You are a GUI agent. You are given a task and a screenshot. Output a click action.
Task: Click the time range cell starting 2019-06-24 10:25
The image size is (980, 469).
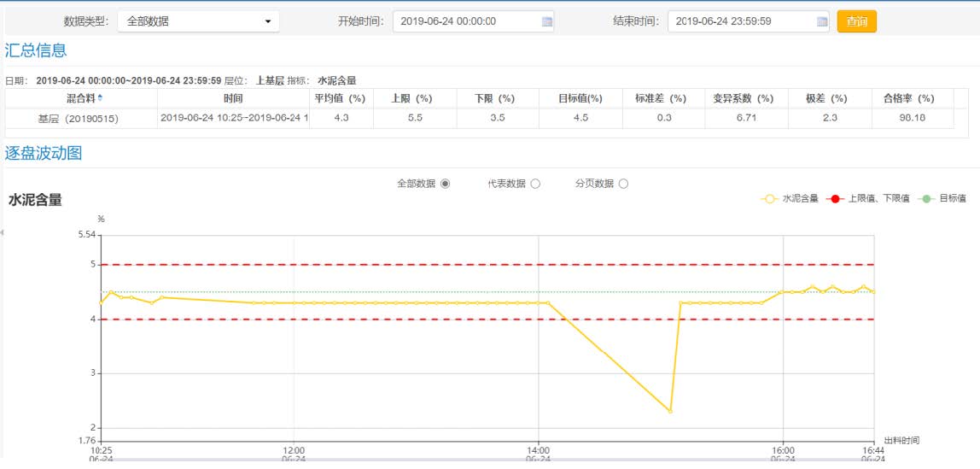click(233, 118)
